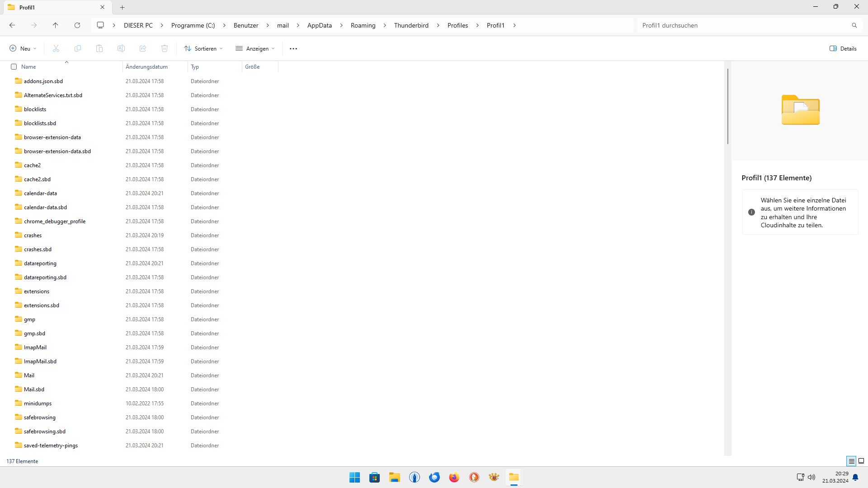Switch to large thumbnails view in status bar

click(x=861, y=461)
